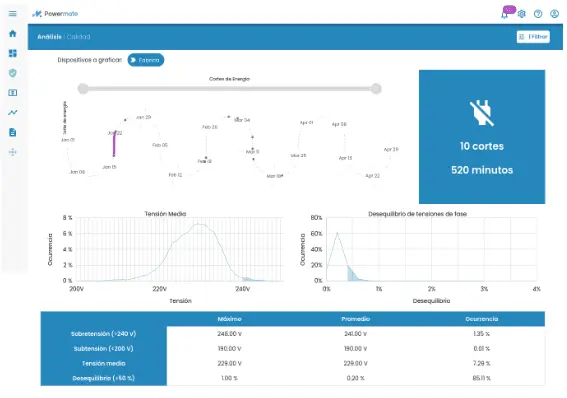Click the right handle of Cortes de Energía slider
The width and height of the screenshot is (567, 398).
pos(376,89)
